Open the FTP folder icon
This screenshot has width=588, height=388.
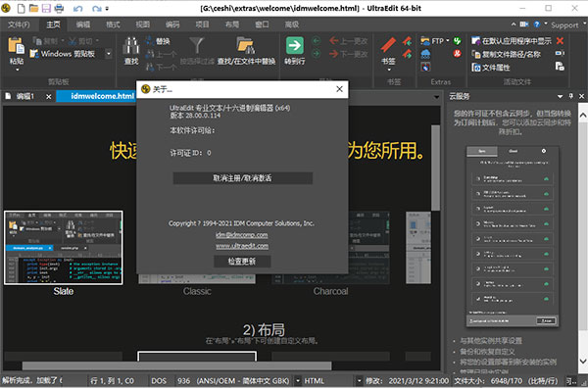coord(425,41)
